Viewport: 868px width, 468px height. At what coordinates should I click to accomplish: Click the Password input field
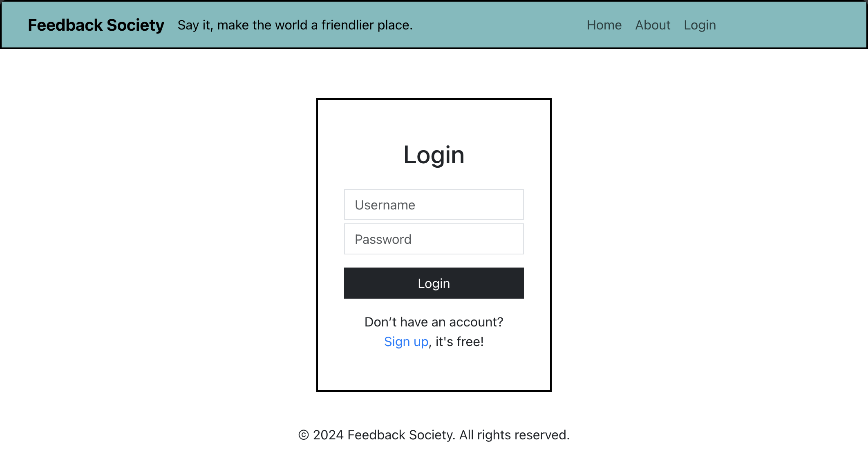click(434, 239)
